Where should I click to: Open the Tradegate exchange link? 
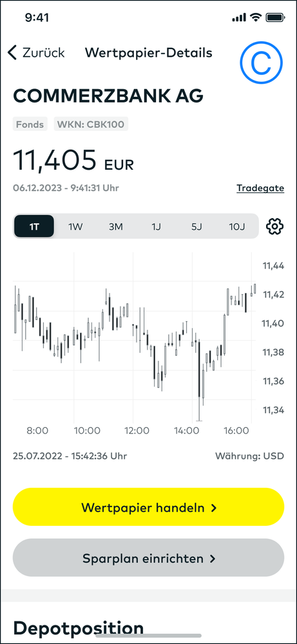[260, 188]
